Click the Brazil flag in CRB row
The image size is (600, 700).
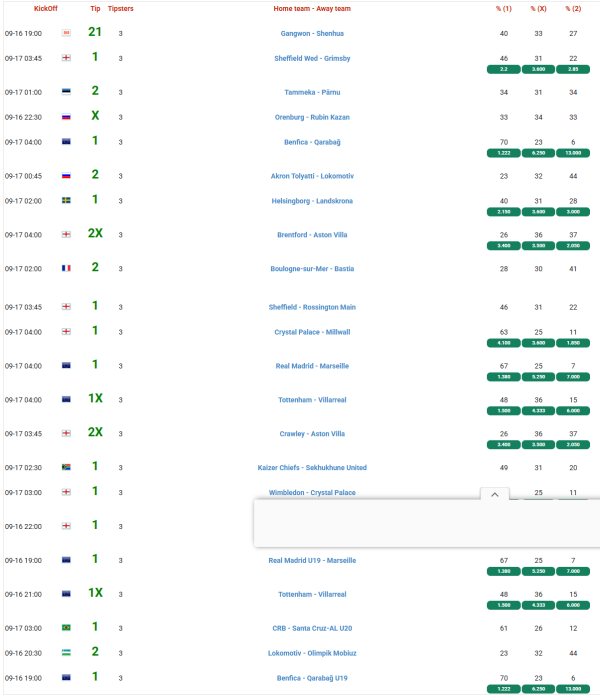point(67,628)
